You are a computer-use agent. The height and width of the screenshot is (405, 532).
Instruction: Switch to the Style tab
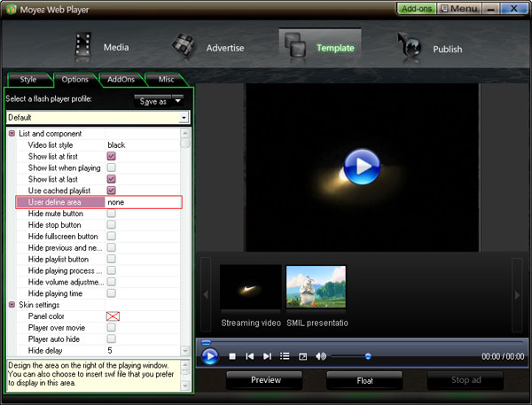point(28,80)
